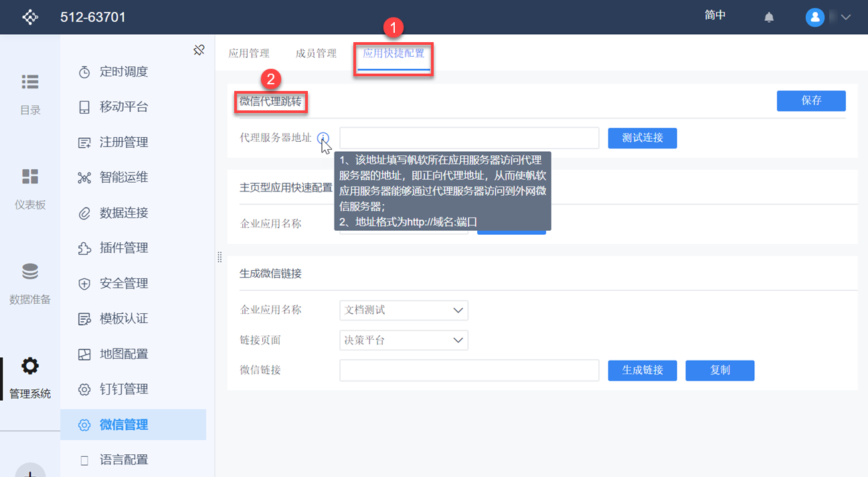Click the 数据连接 paperclip icon
The image size is (868, 477).
[x=84, y=213]
